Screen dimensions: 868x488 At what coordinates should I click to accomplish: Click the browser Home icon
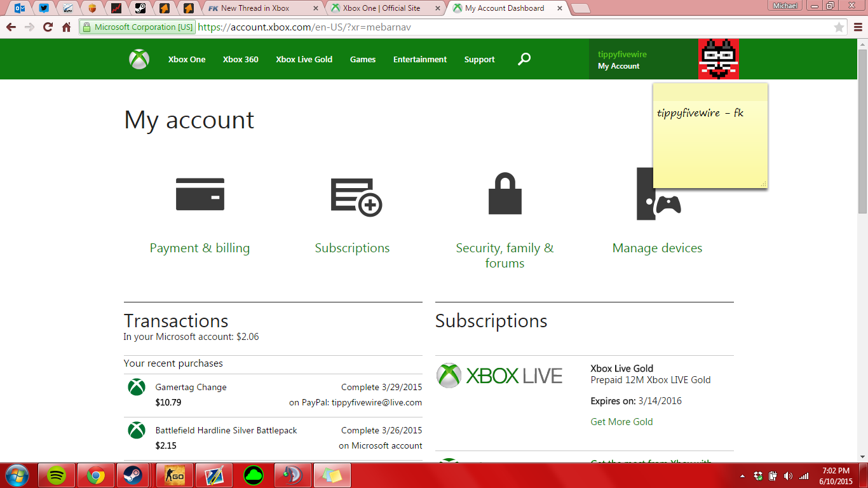tap(66, 27)
